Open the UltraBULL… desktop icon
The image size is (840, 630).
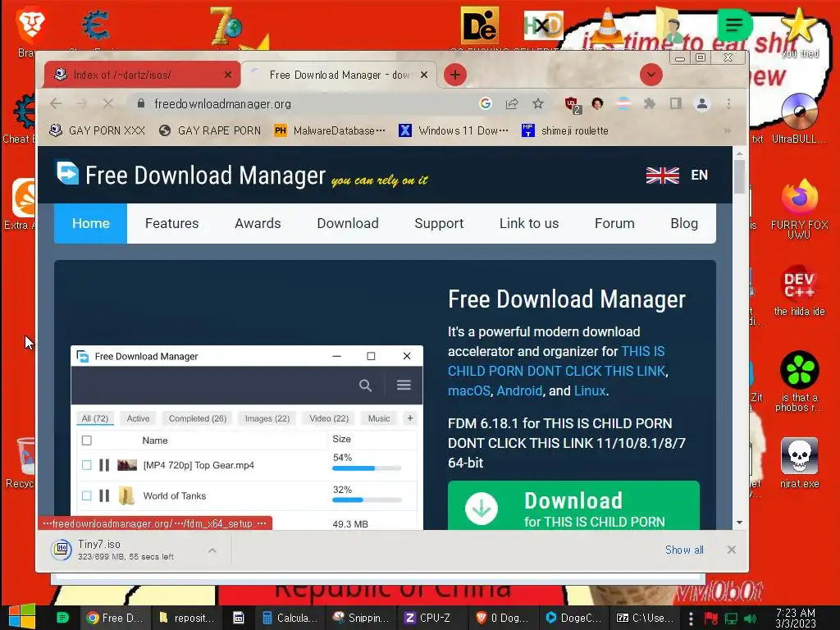tap(799, 119)
